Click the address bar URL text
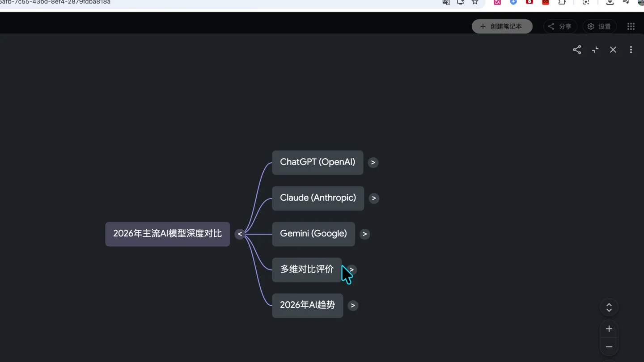 55,2
